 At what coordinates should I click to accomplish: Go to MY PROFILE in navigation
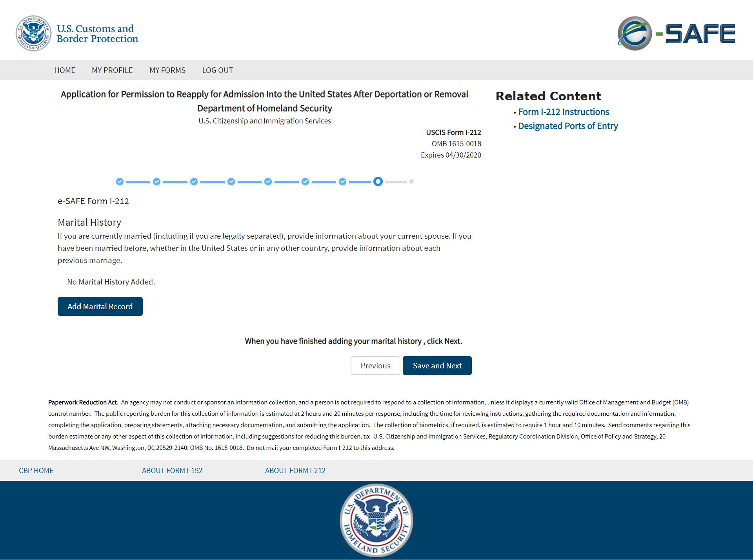point(112,70)
